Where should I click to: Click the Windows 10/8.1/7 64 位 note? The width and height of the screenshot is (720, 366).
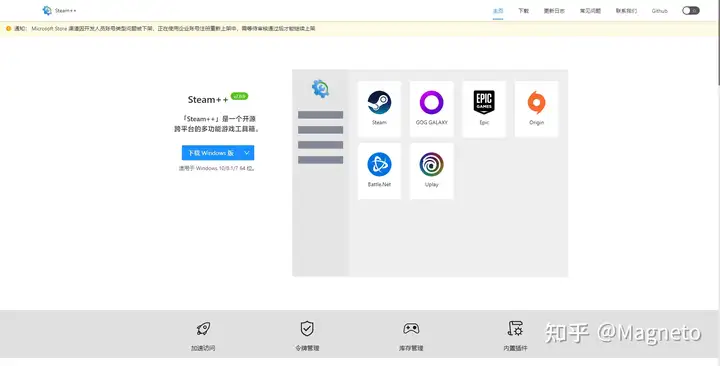pyautogui.click(x=217, y=169)
